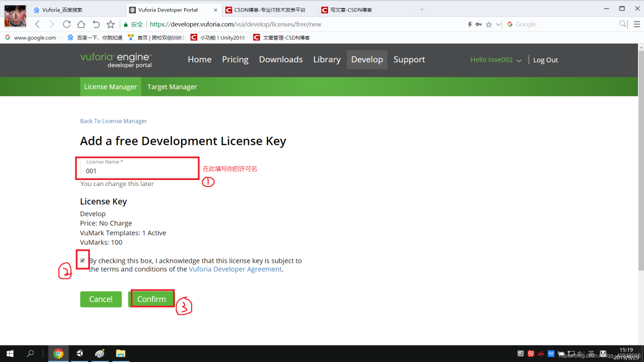Open the saved password key icon
Image resolution: width=644 pixels, height=362 pixels.
[x=478, y=24]
